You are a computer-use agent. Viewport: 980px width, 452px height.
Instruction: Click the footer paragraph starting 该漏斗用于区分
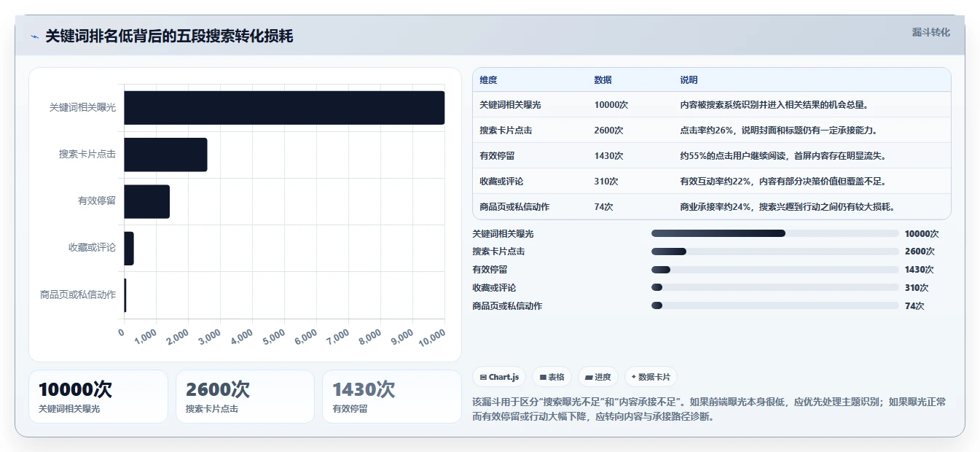(709, 410)
